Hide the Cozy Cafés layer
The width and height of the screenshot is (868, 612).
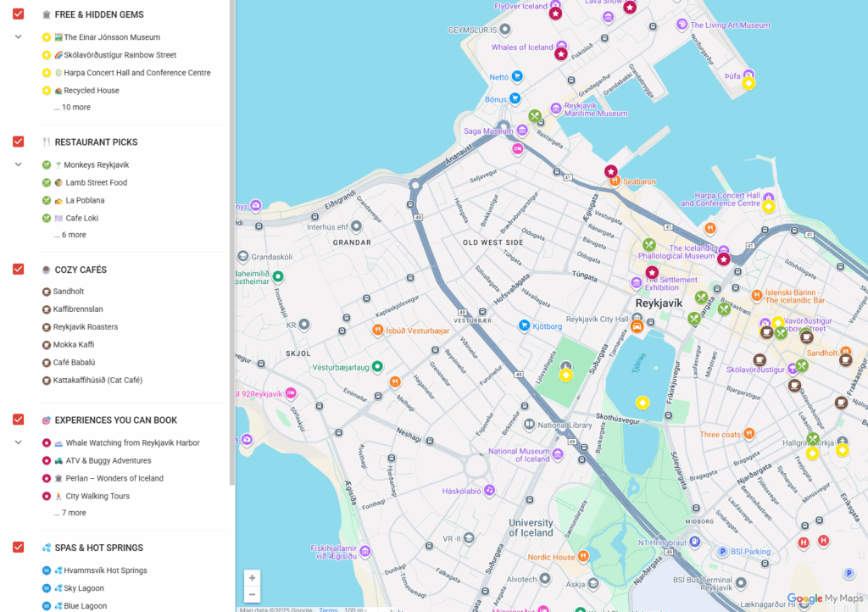click(18, 270)
